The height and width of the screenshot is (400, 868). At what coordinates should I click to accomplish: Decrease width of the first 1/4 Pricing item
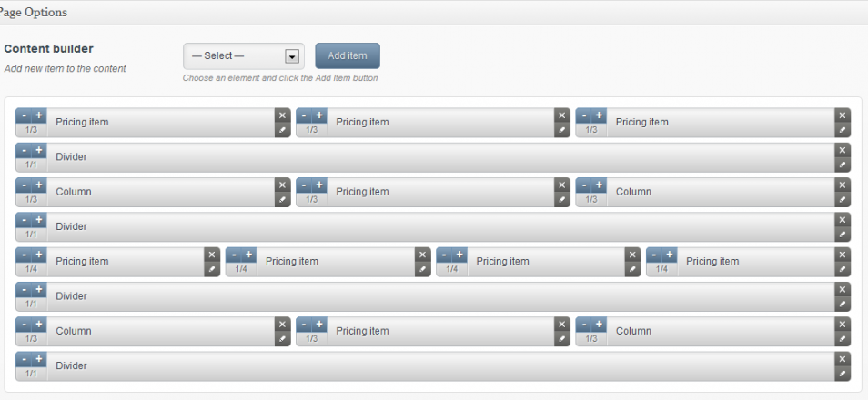24,255
